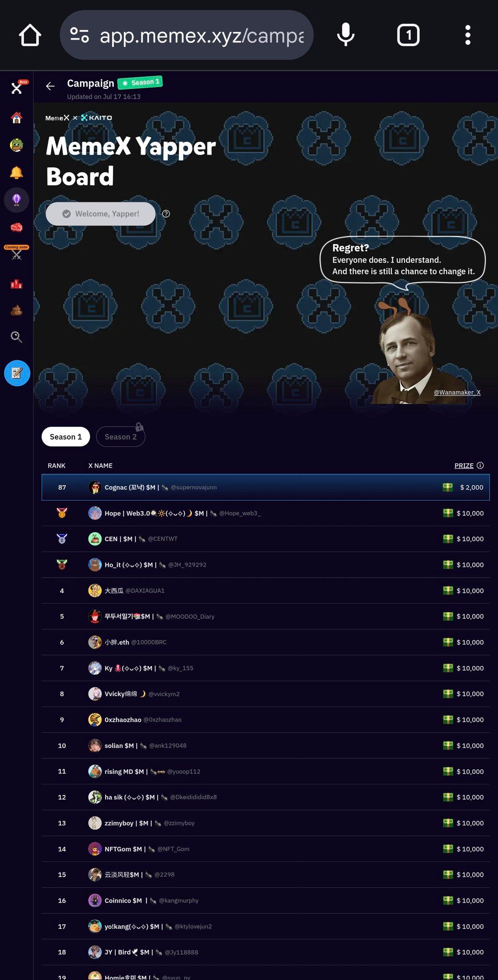The height and width of the screenshot is (980, 498).
Task: Open the browser tab switcher
Action: point(408,35)
